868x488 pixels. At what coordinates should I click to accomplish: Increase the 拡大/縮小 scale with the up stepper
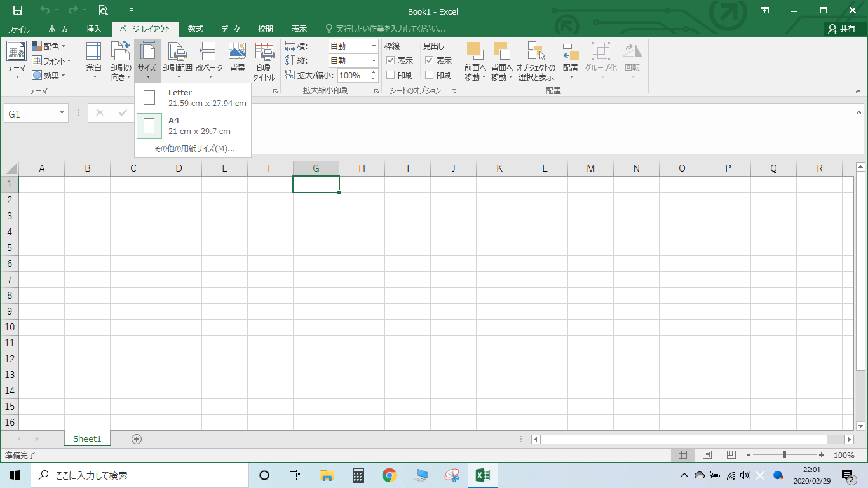coord(373,72)
